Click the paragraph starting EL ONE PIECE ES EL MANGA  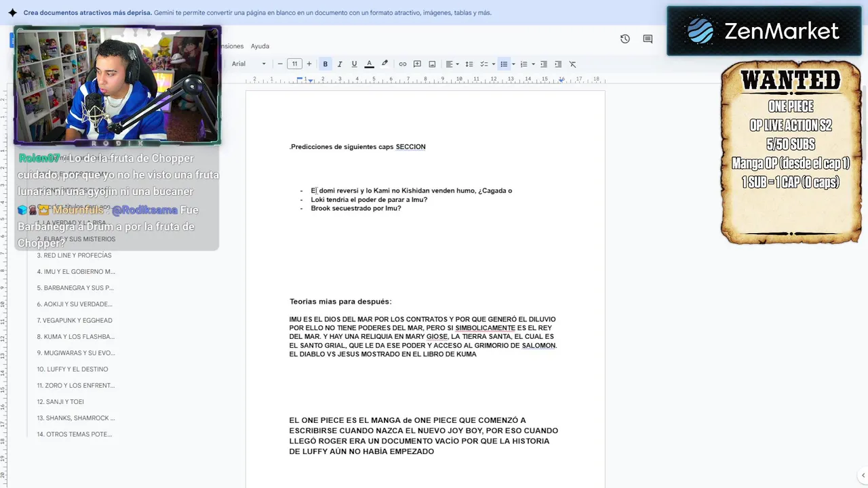424,436
